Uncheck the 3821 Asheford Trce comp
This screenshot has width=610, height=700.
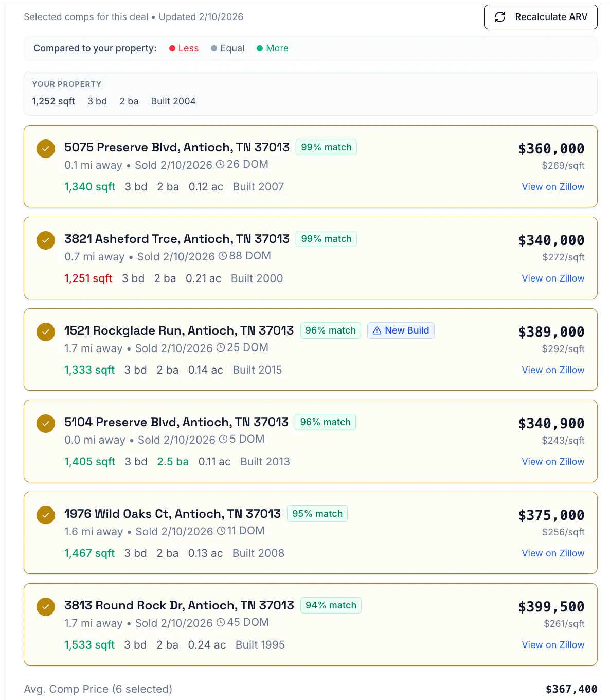[46, 240]
